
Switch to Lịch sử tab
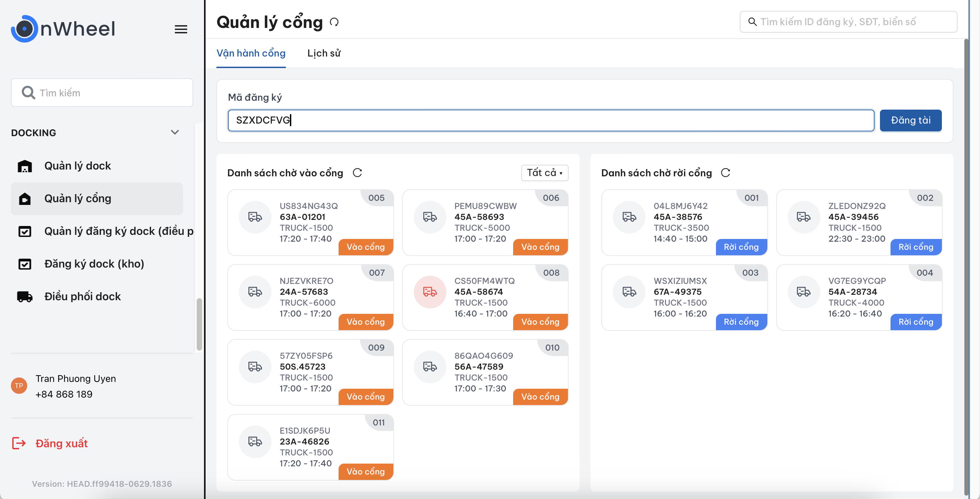[324, 53]
